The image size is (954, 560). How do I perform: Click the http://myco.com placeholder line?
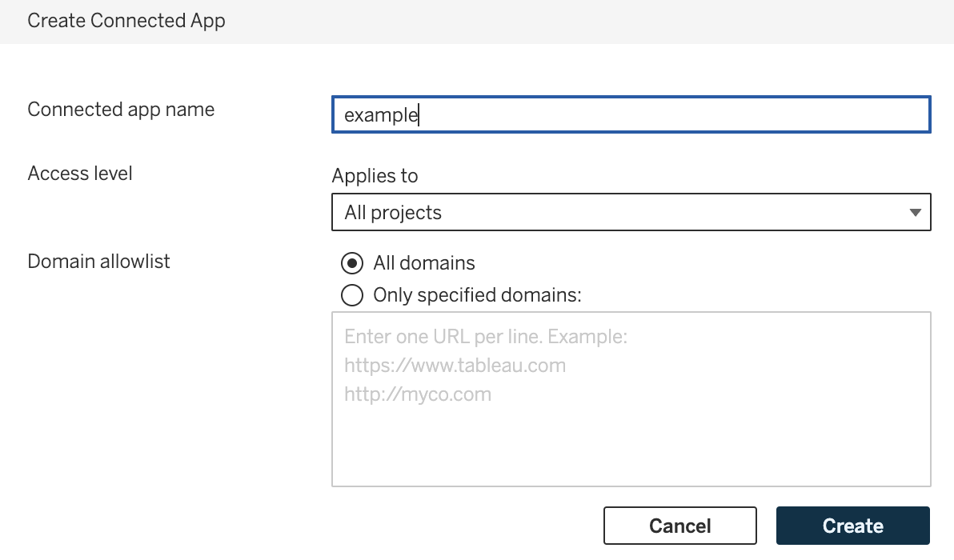418,394
